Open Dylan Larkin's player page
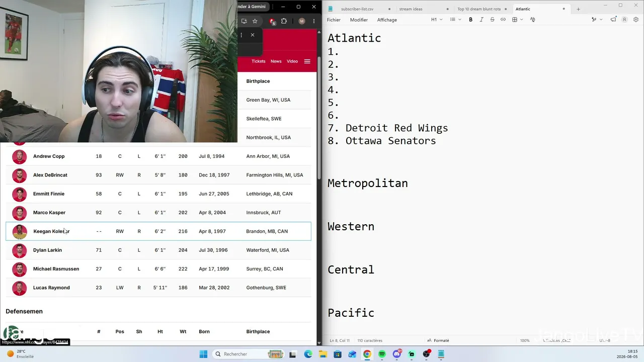This screenshot has height=362, width=644. pyautogui.click(x=47, y=250)
